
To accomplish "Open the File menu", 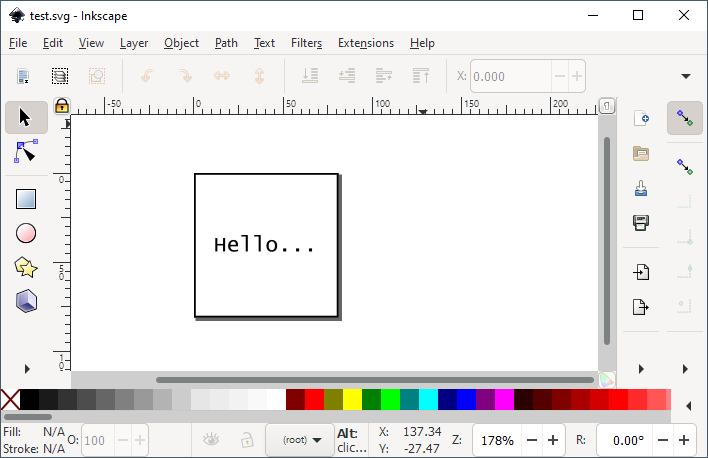I will point(18,43).
